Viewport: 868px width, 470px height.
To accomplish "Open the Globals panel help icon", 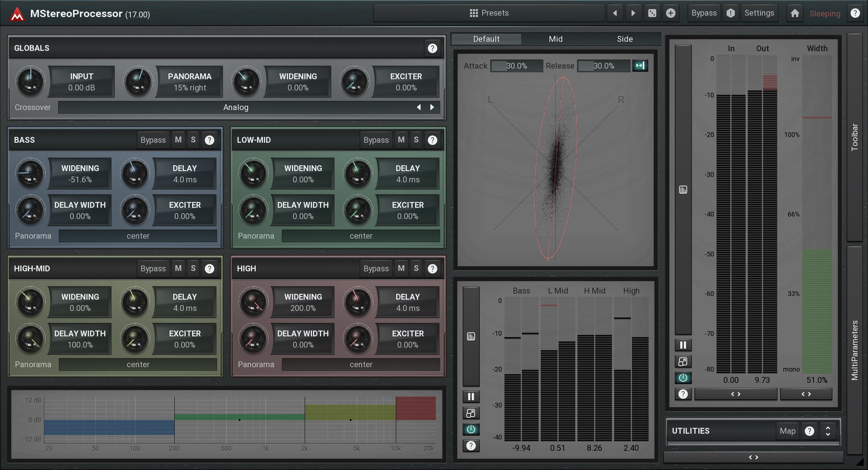I will tap(432, 48).
